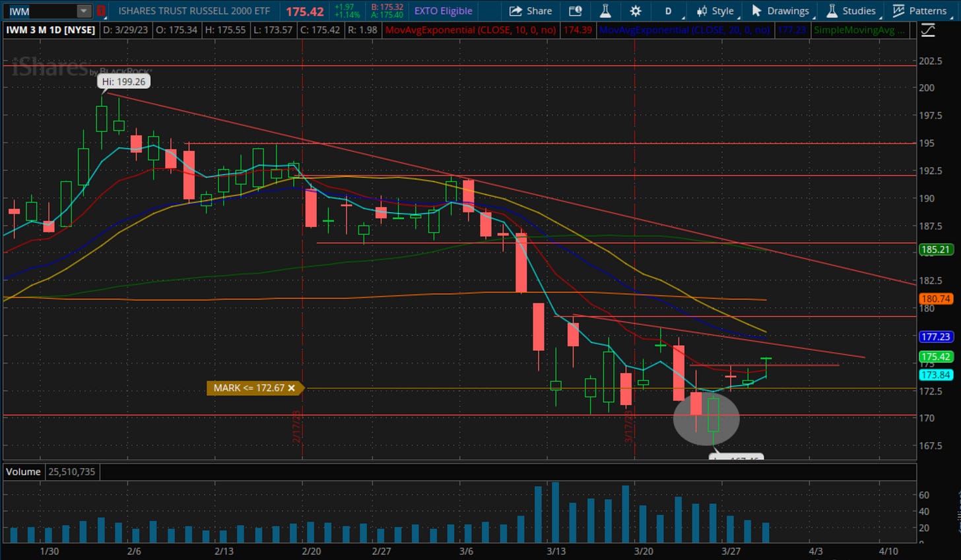Select the MARK <= 172.67 alert label
The image size is (961, 560).
click(248, 388)
